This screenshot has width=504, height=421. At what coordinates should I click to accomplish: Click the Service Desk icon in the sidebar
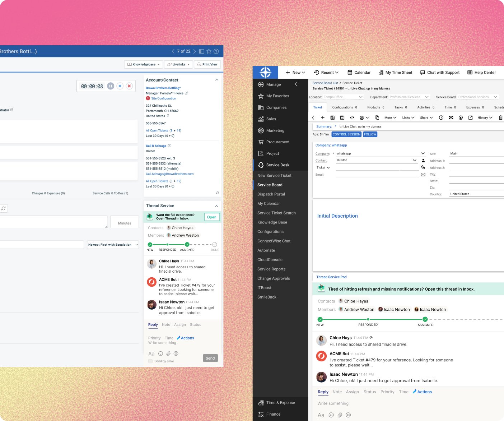pyautogui.click(x=261, y=165)
